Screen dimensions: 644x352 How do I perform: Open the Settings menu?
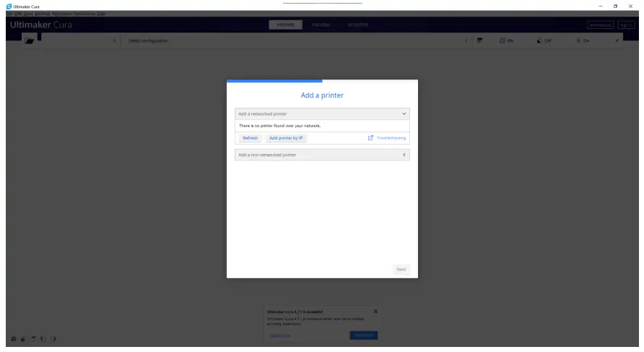pyautogui.click(x=43, y=14)
